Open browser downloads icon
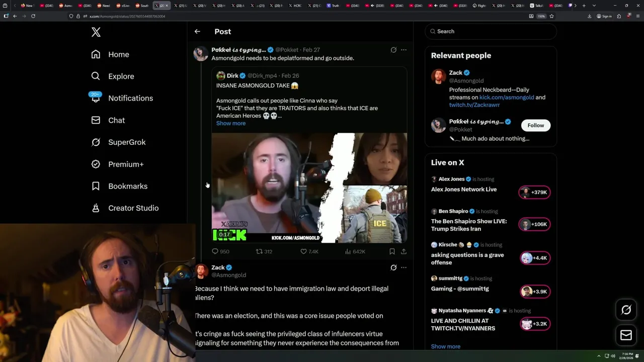644x362 pixels. [589, 16]
